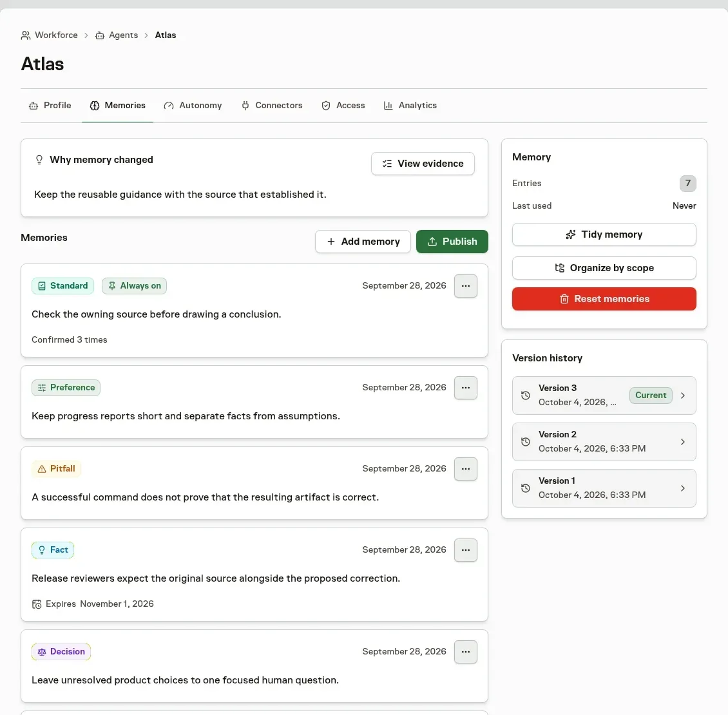728x715 pixels.
Task: Go to Agents breadcrumb
Action: click(117, 35)
